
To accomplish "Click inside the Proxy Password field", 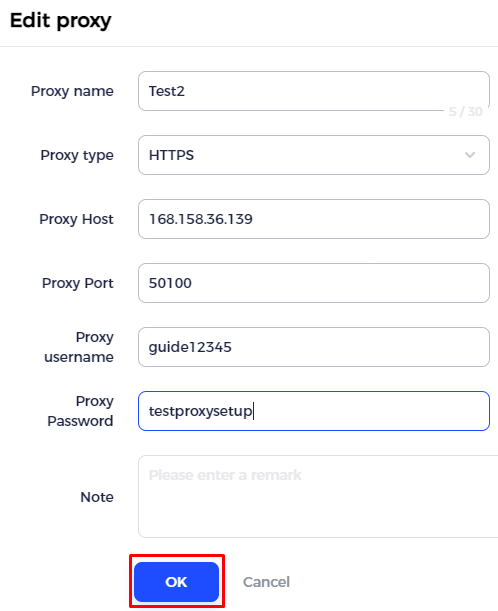I will coord(314,411).
